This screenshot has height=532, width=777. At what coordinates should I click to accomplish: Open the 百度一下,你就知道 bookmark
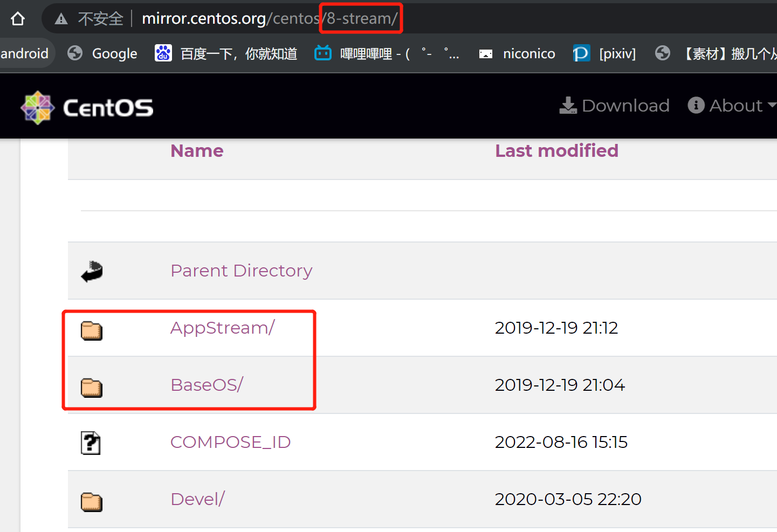point(239,53)
